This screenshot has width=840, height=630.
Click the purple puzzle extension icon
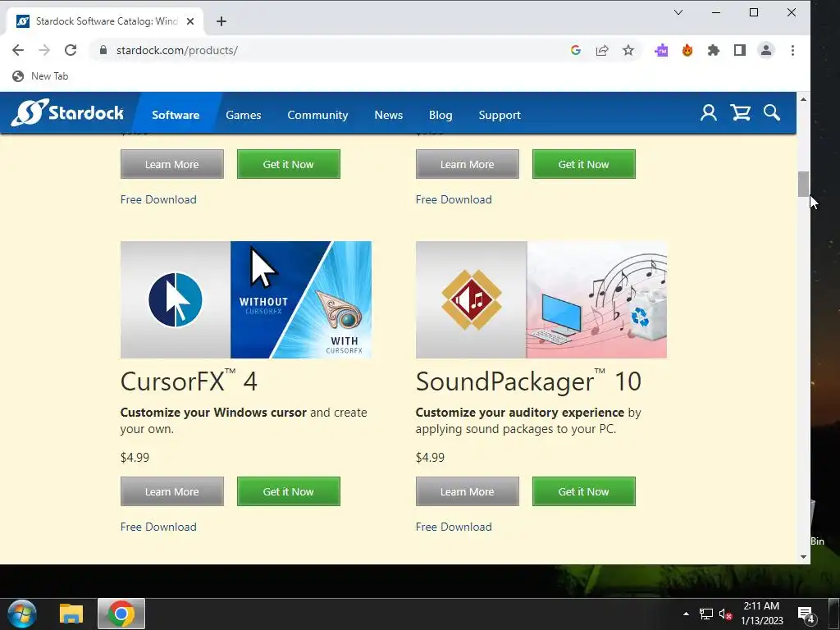pos(661,50)
